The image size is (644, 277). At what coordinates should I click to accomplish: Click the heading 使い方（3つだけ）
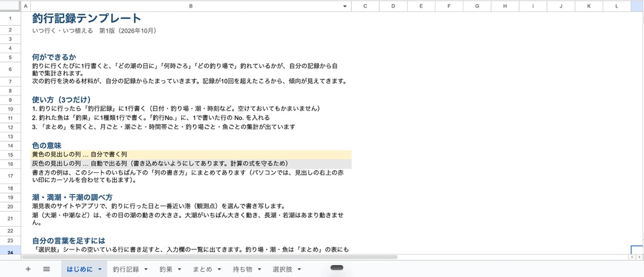(x=61, y=100)
